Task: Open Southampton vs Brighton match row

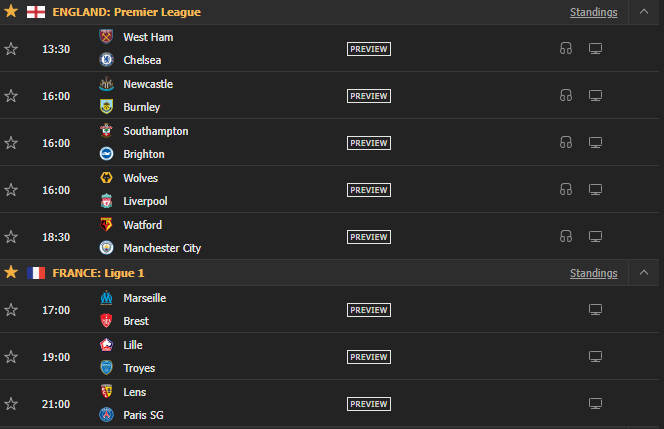Action: pyautogui.click(x=250, y=143)
